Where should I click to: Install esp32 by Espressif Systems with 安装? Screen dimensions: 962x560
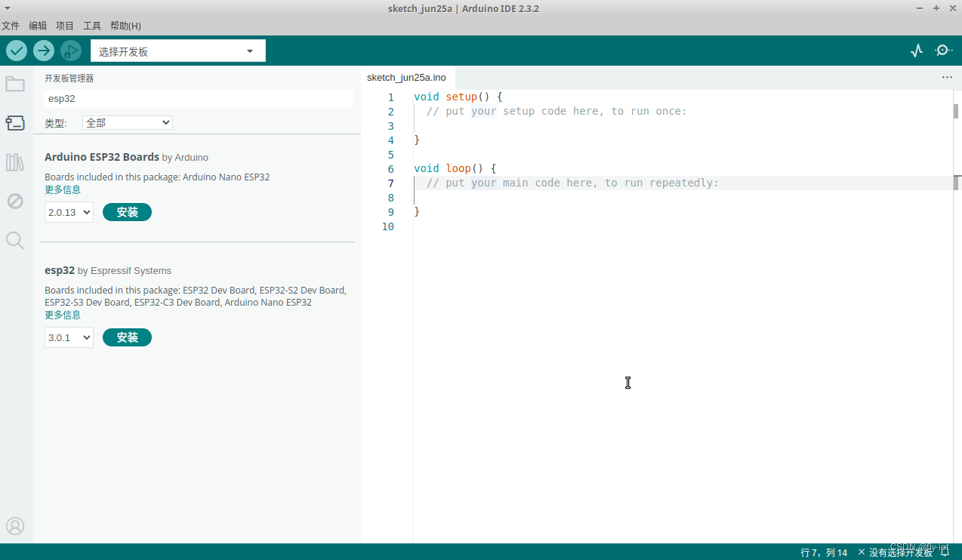click(x=127, y=337)
